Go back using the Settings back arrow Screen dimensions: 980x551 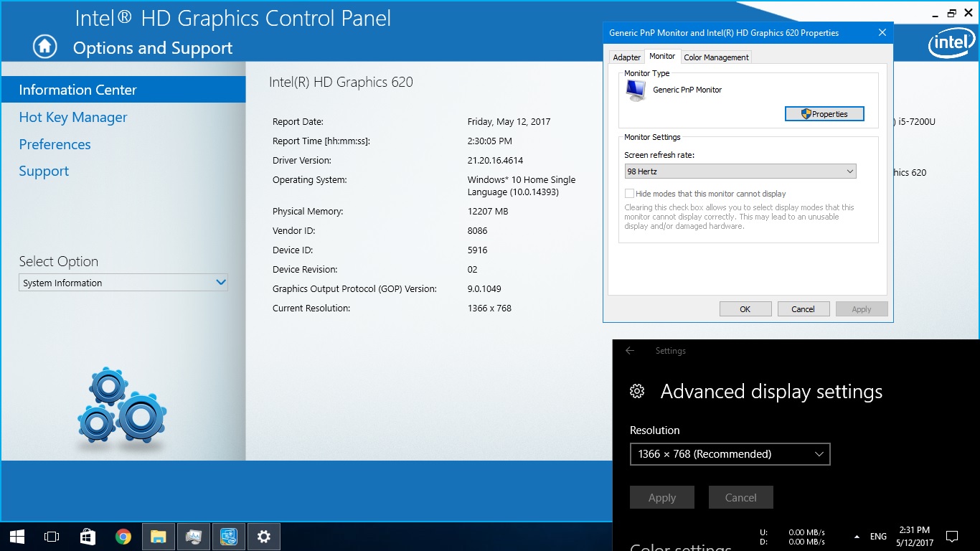pyautogui.click(x=630, y=351)
